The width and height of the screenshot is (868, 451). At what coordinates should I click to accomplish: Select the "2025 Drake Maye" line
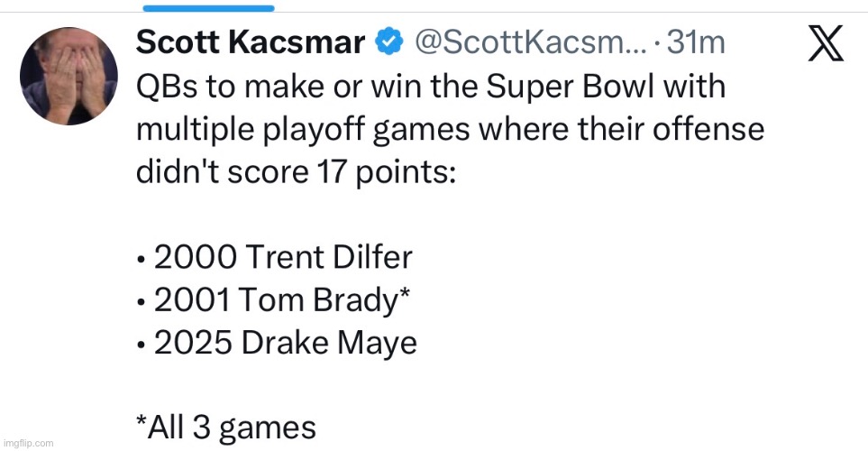277,343
